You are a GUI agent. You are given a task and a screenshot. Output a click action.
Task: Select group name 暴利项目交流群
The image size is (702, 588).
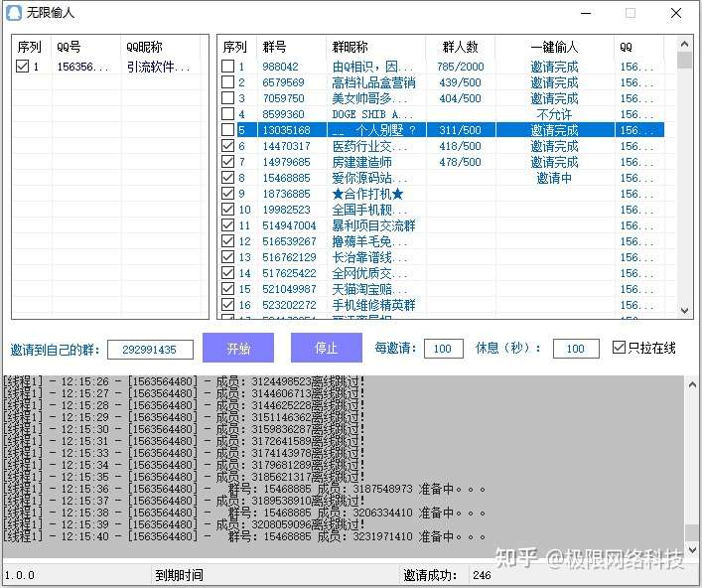[373, 225]
